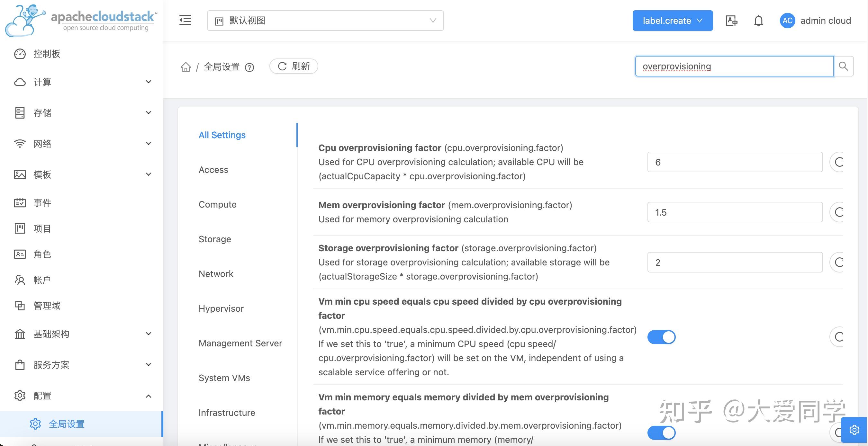Click the help icon beside 全局设置
Image resolution: width=868 pixels, height=446 pixels.
[250, 68]
